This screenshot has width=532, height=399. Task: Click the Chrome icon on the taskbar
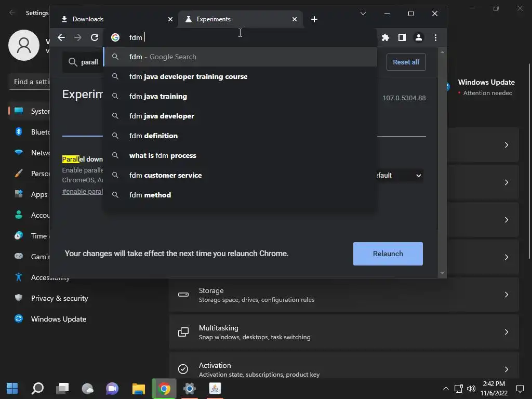point(164,389)
